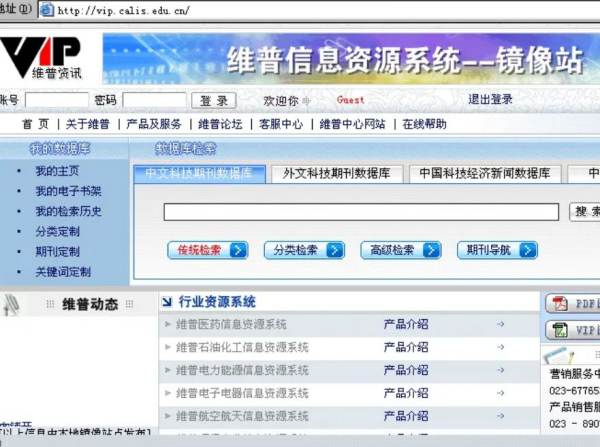Image resolution: width=600 pixels, height=447 pixels.
Task: Open 产品介绍 for 维普电子电器信息资源系统
Action: tap(406, 393)
